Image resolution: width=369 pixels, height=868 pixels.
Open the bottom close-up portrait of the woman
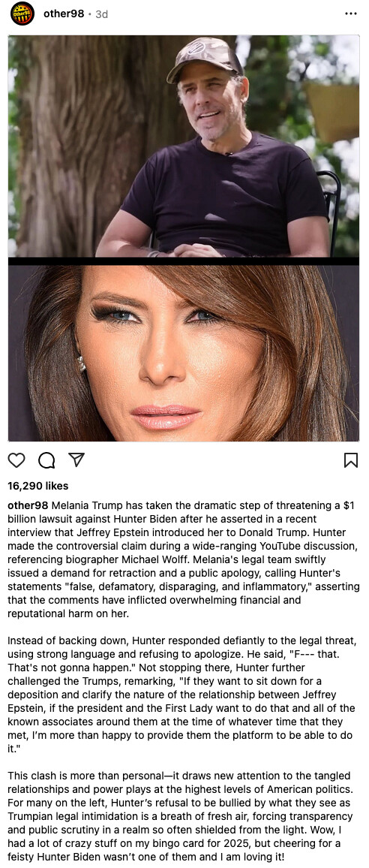[x=184, y=353]
